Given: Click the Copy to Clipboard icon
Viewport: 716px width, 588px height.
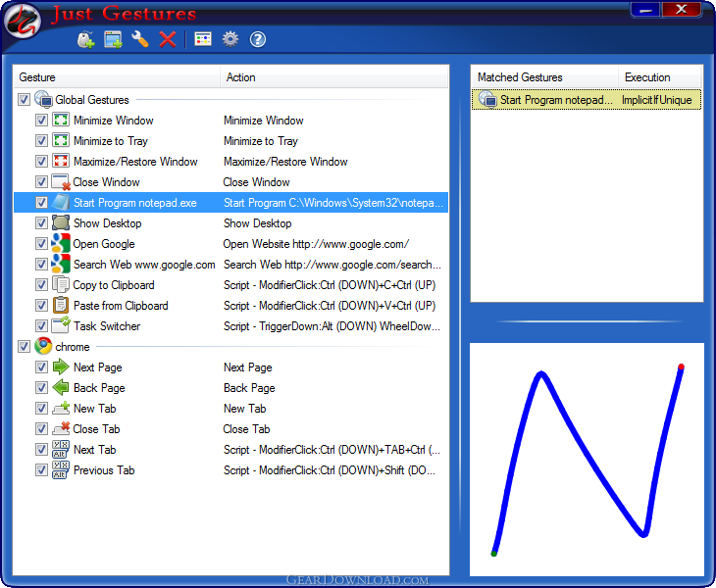Looking at the screenshot, I should tap(61, 284).
